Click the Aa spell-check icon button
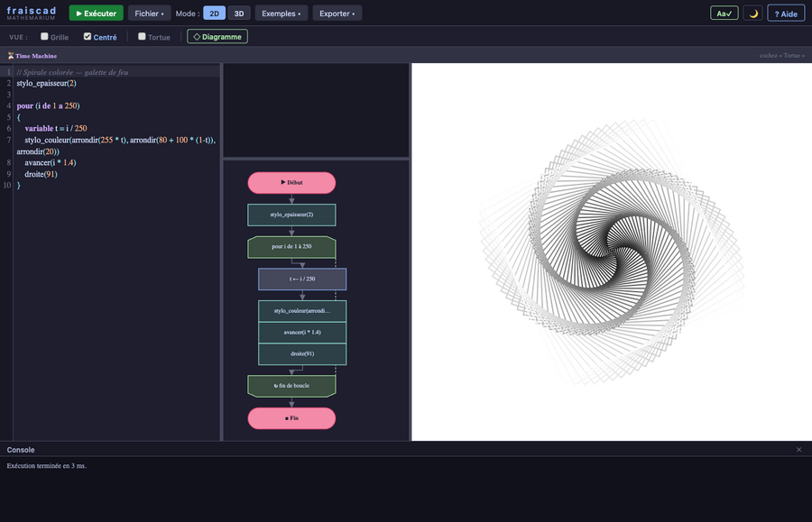 (724, 14)
